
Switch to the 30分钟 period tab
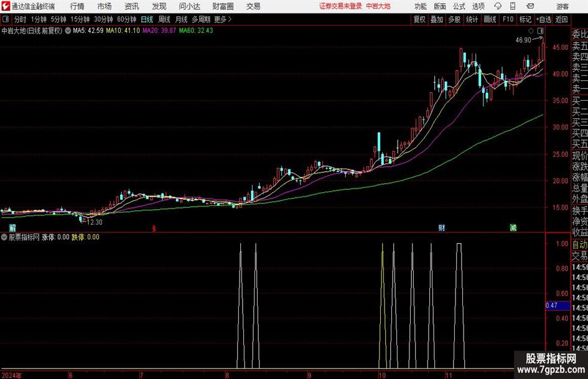[x=103, y=19]
